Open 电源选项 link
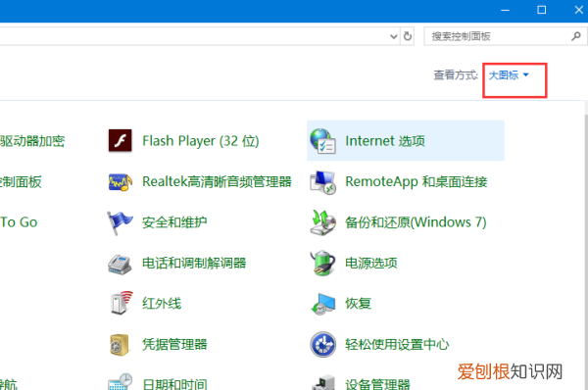588x390 pixels. tap(371, 263)
